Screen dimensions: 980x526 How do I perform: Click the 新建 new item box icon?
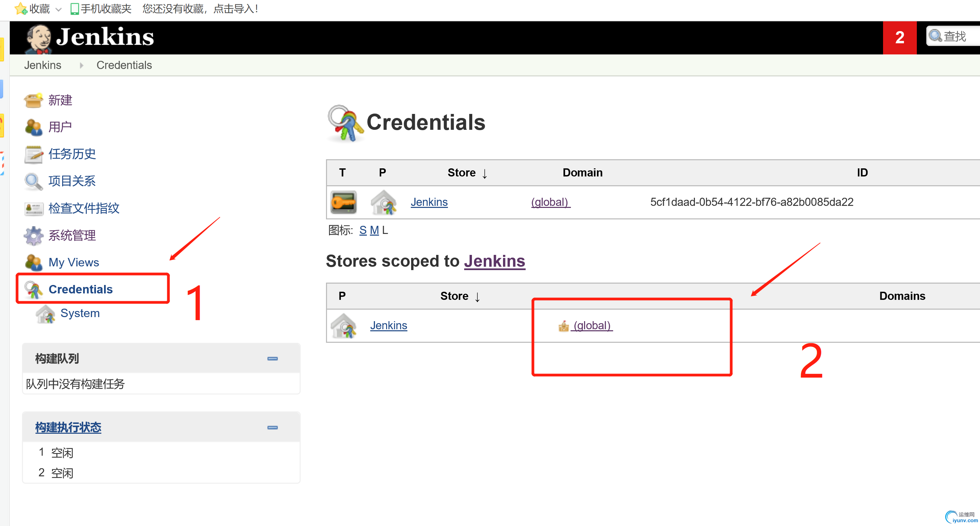pyautogui.click(x=33, y=100)
